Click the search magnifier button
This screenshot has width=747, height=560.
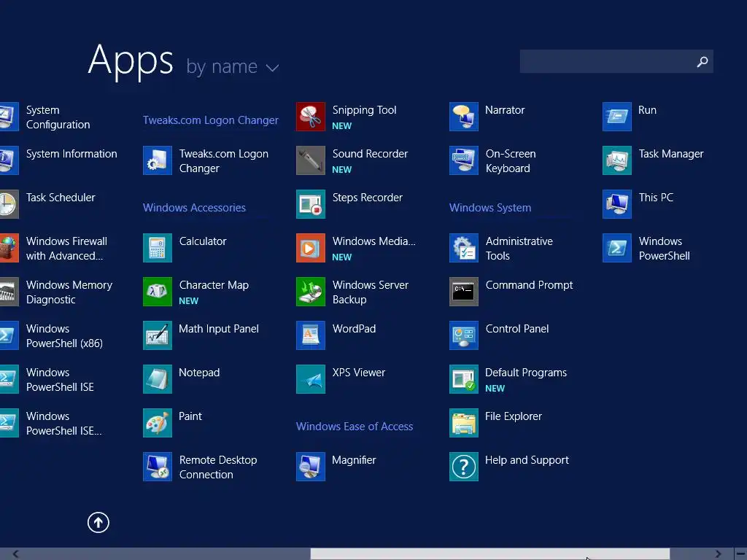pyautogui.click(x=703, y=61)
